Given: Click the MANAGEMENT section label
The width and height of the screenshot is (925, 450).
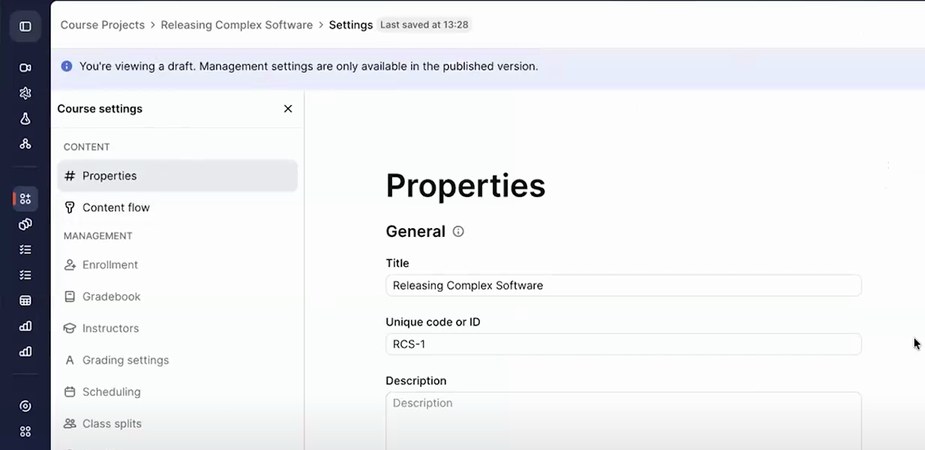Looking at the screenshot, I should (x=98, y=236).
